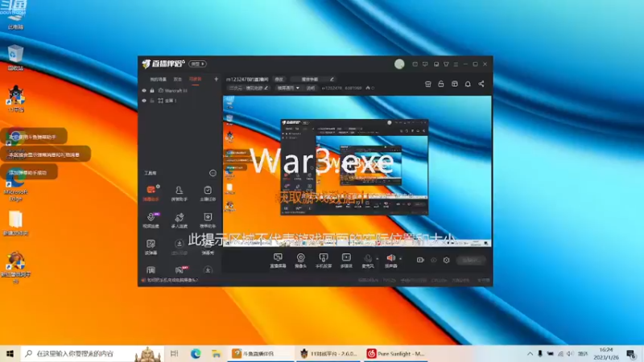Open the Windows notification center
Image resolution: width=644 pixels, height=362 pixels.
point(631,353)
